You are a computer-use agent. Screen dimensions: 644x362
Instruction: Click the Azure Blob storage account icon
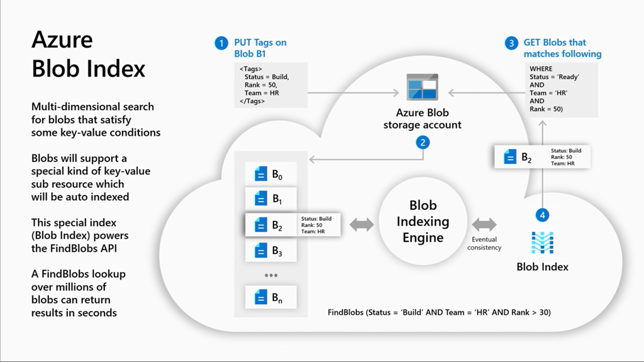click(x=422, y=87)
